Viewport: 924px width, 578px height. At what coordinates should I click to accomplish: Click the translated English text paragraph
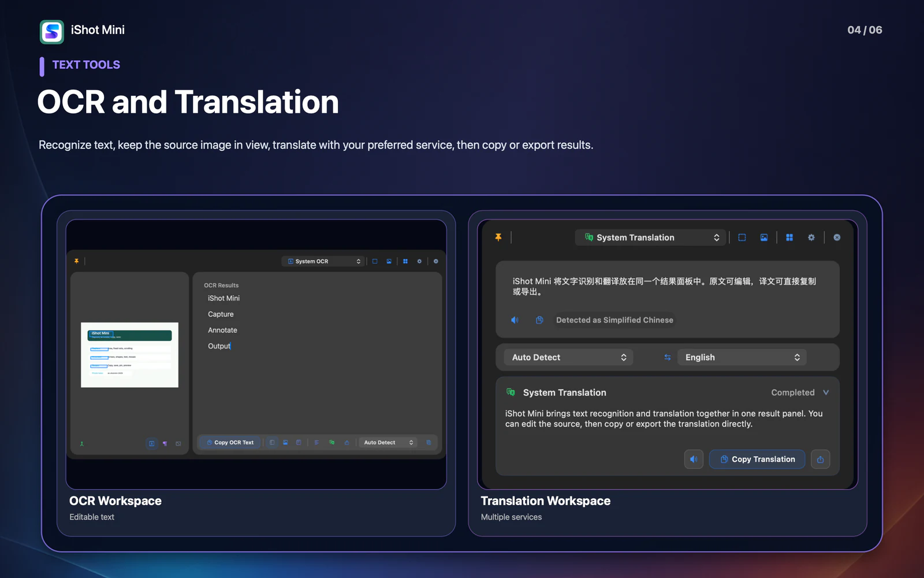[x=664, y=418]
